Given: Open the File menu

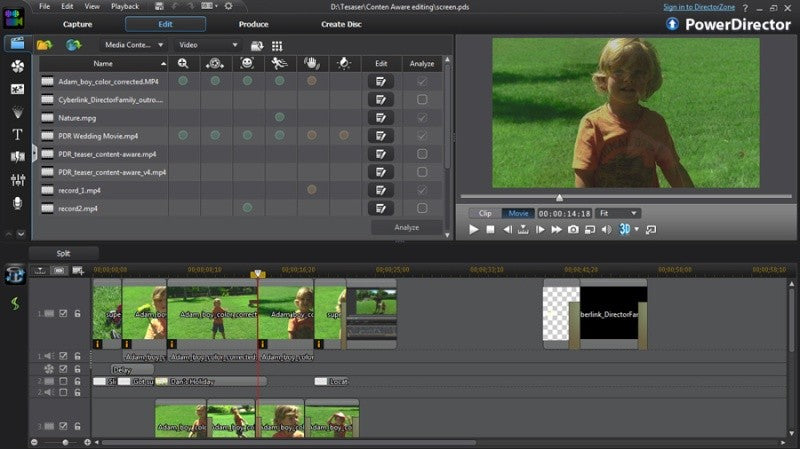Looking at the screenshot, I should 44,6.
